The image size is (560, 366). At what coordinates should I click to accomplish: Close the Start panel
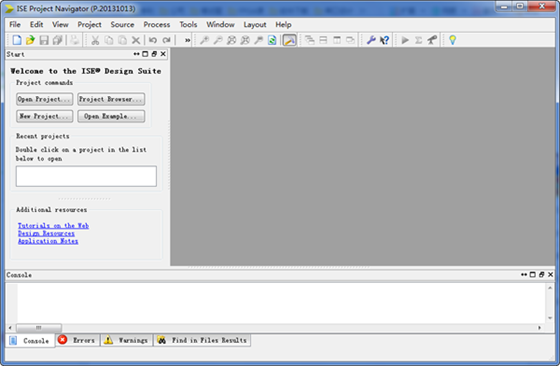163,54
